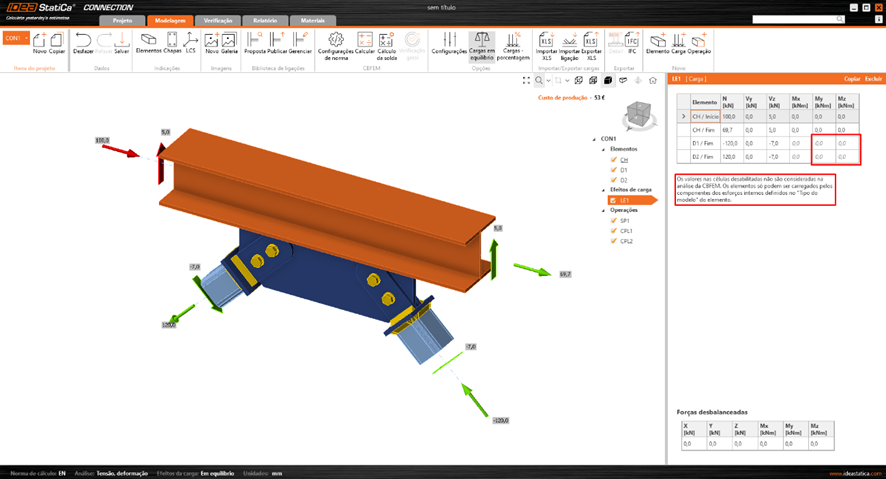
Task: Toggle the SP1 operation checkbox
Action: coord(614,221)
